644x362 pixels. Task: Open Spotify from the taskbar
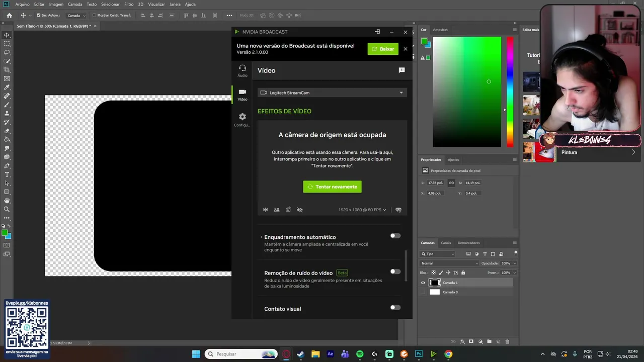360,354
